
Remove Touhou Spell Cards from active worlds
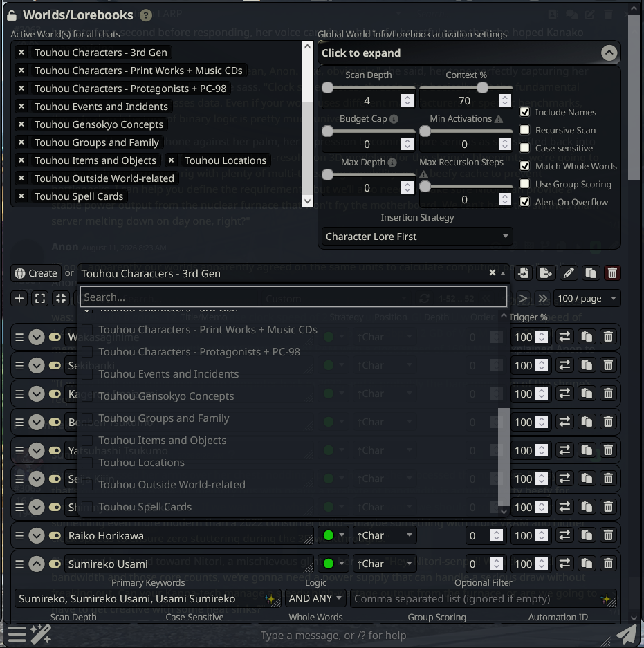21,196
